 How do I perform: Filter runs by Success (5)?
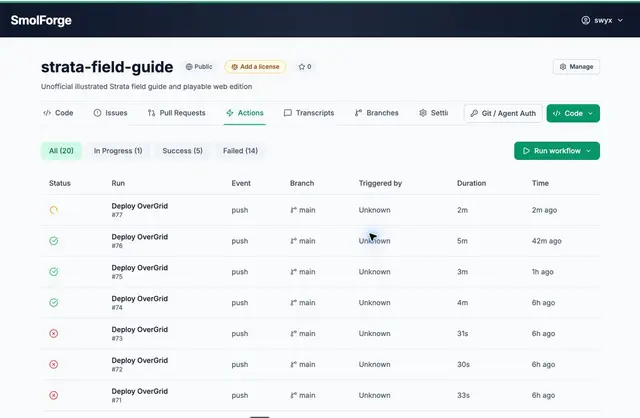tap(182, 151)
